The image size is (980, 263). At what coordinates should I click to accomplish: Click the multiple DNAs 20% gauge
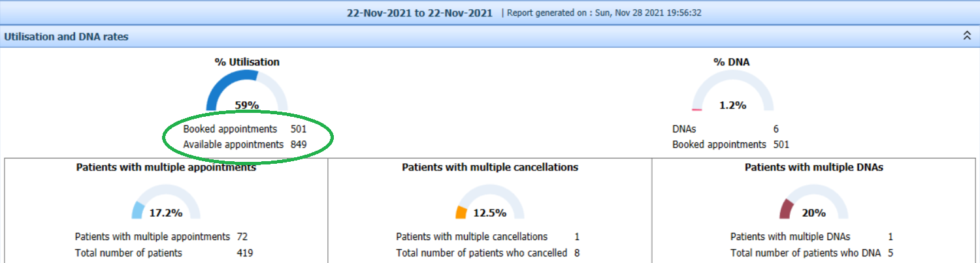pos(814,202)
